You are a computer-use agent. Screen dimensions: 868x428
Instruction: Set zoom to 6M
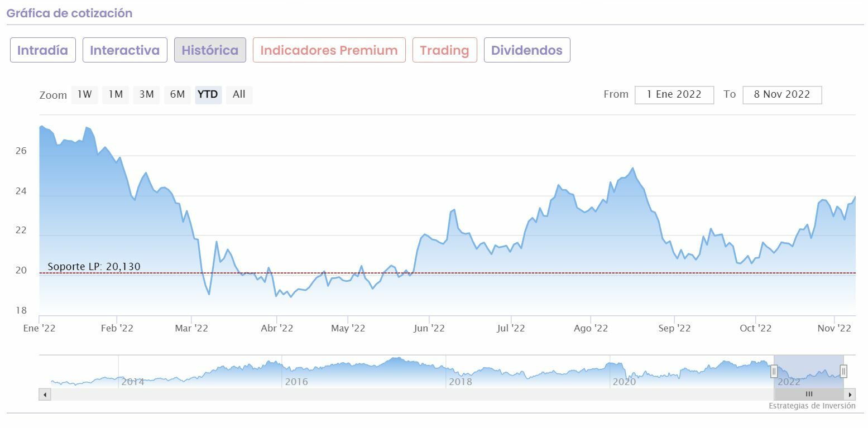pyautogui.click(x=178, y=95)
